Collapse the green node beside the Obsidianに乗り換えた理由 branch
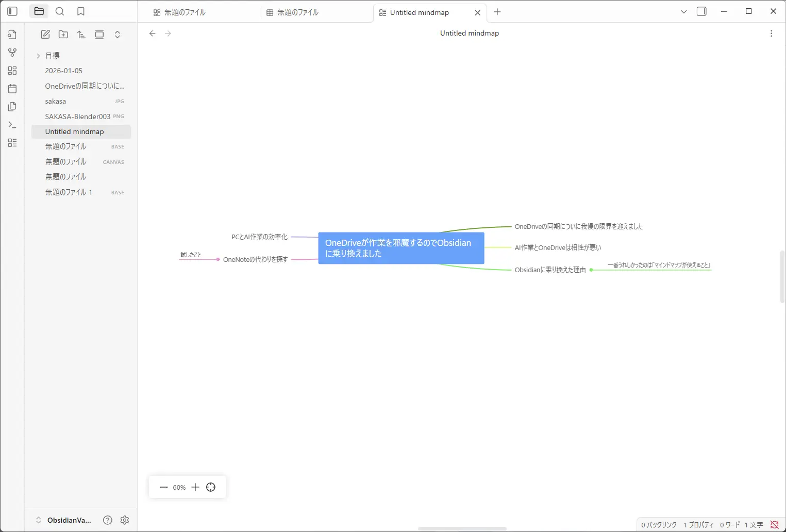786x532 pixels. [591, 270]
